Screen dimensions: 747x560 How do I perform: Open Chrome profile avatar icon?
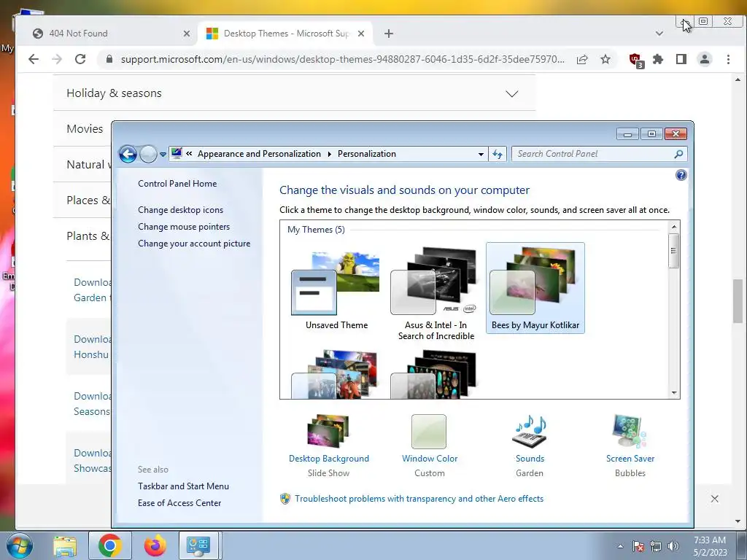pos(705,59)
